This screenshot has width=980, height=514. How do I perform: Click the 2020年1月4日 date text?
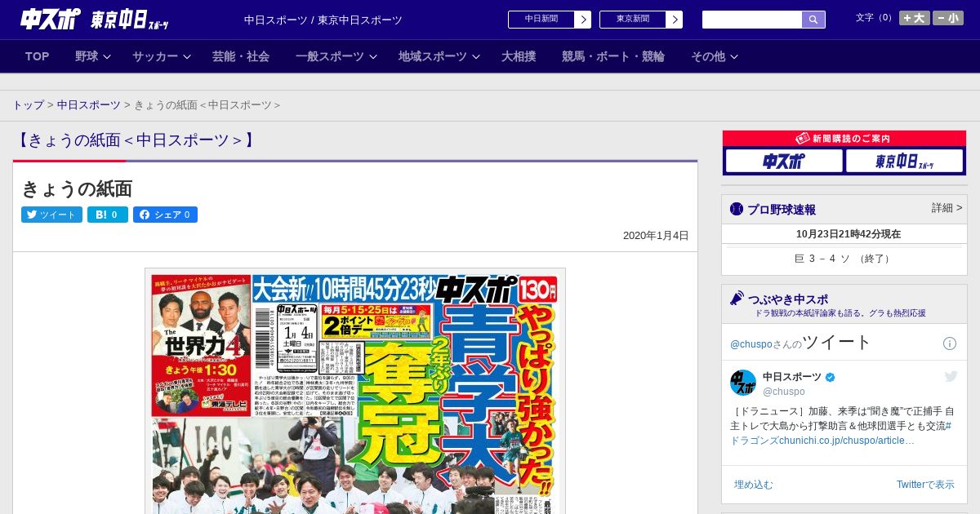[x=656, y=236]
